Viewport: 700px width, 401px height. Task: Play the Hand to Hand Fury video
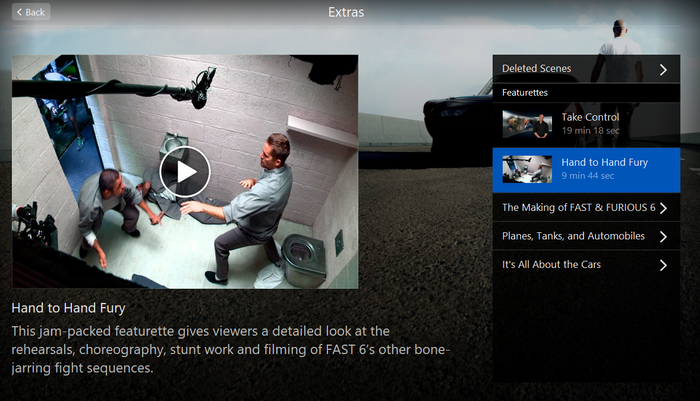185,171
